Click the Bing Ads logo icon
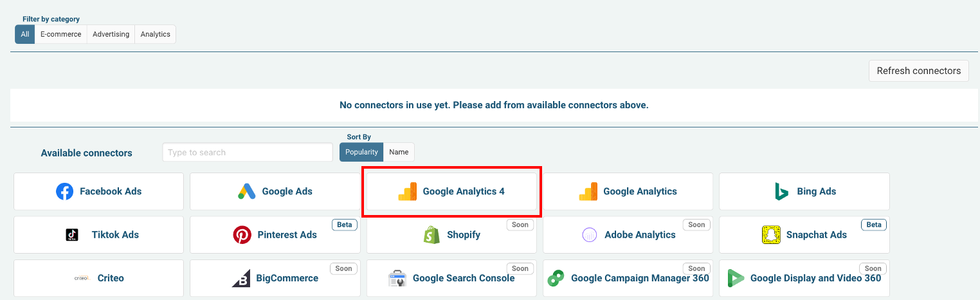 (x=782, y=191)
